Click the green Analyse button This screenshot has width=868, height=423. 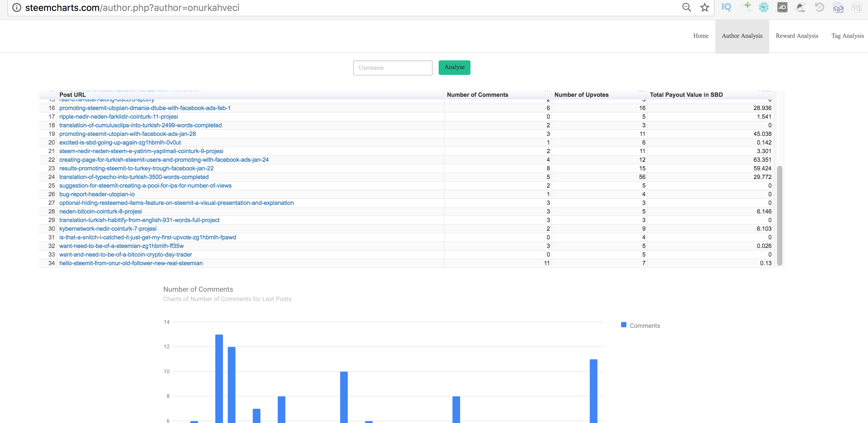tap(454, 67)
